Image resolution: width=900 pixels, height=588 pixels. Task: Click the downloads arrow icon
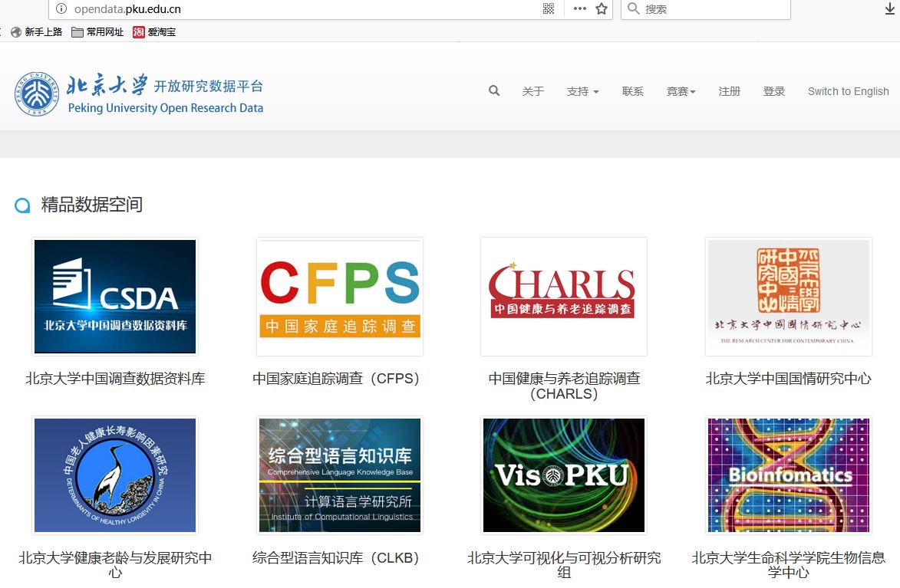coord(890,8)
